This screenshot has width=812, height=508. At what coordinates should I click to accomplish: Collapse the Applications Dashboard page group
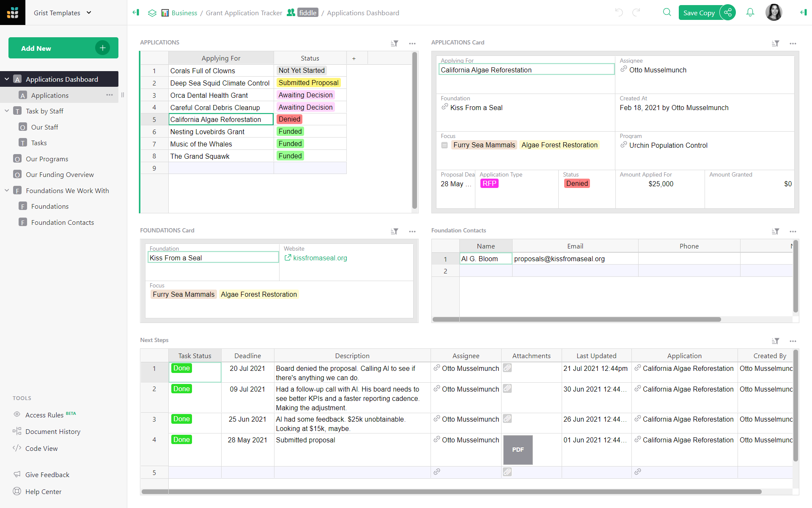tap(6, 79)
